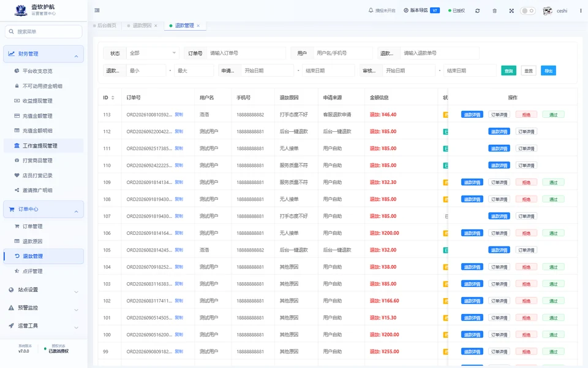The image size is (588, 368).
Task: Collapse the 订单中心 menu group
Action: [43, 209]
